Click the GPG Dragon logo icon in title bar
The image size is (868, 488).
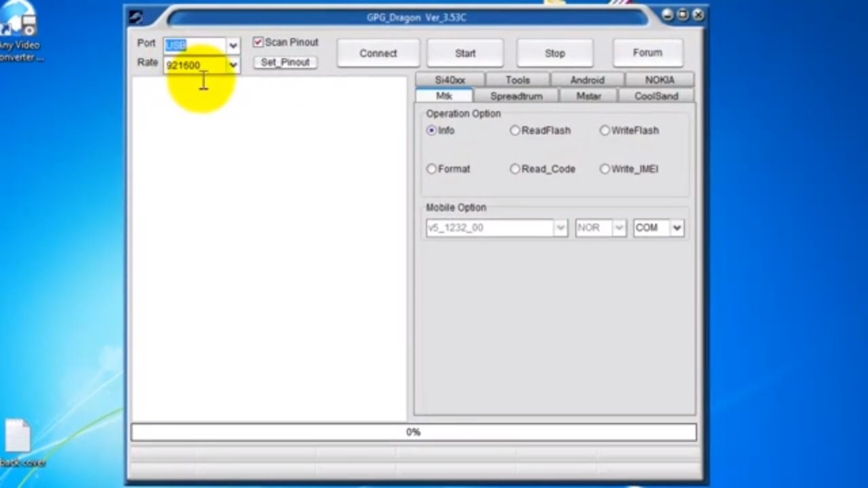coord(136,18)
